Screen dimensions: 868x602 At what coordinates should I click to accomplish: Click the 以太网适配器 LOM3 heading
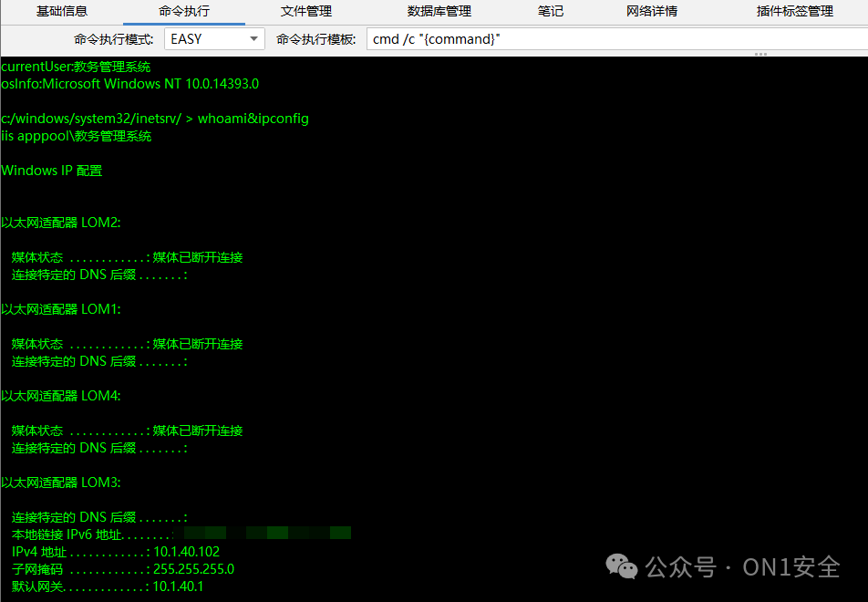[61, 482]
